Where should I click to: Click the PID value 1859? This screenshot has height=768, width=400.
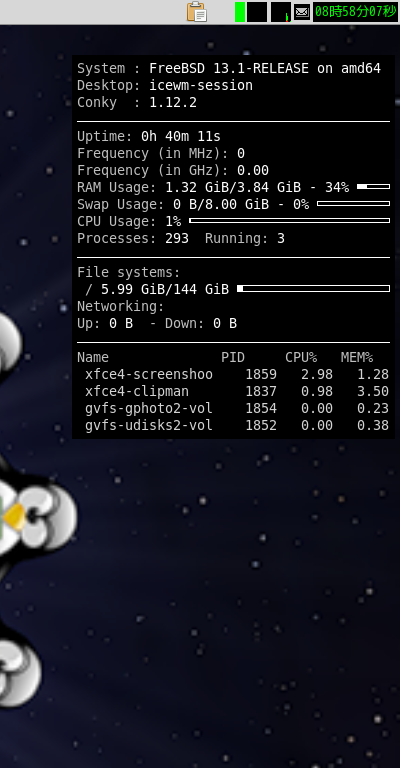click(261, 375)
